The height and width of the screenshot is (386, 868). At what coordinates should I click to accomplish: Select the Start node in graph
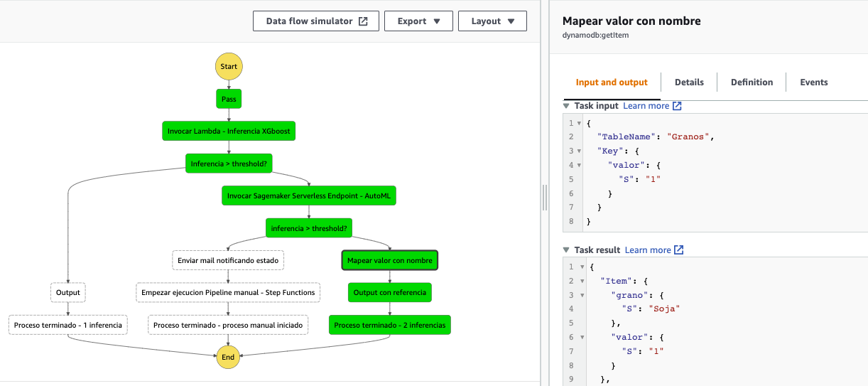[x=229, y=67]
